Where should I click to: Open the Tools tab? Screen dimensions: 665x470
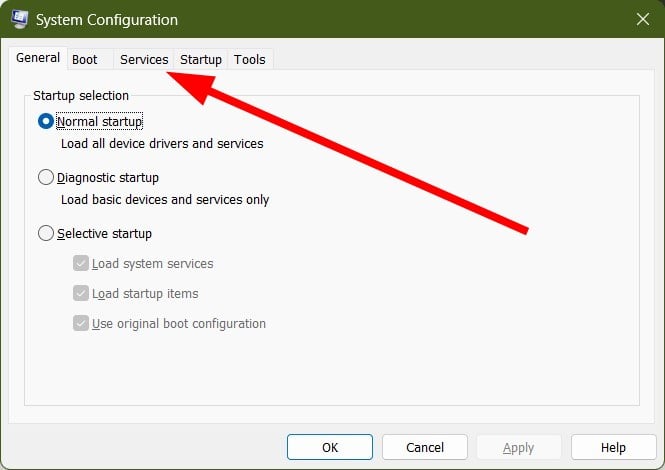249,59
